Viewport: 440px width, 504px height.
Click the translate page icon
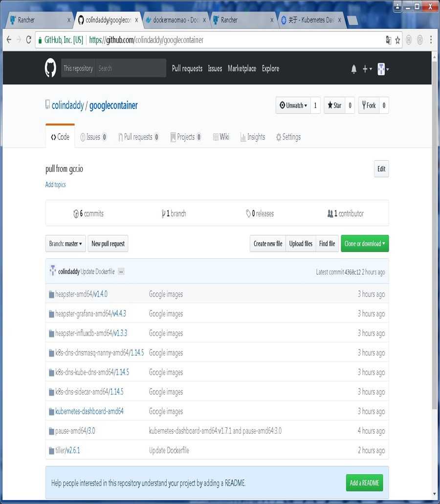pyautogui.click(x=389, y=40)
